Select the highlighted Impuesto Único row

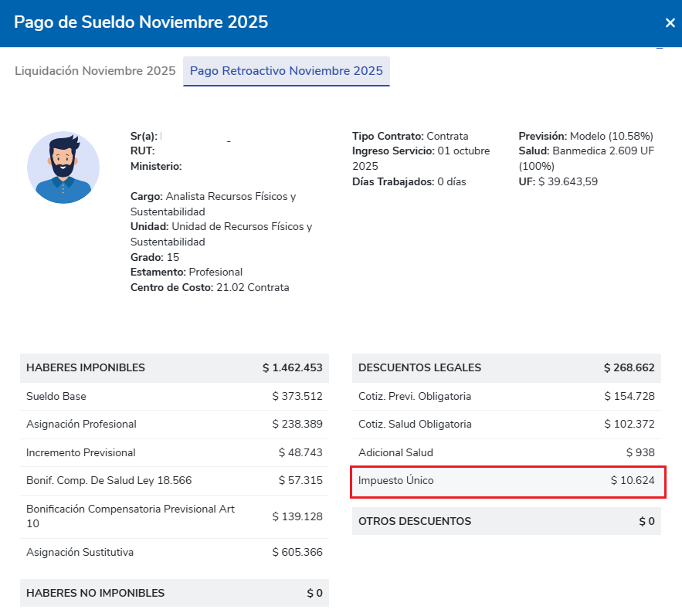[506, 481]
